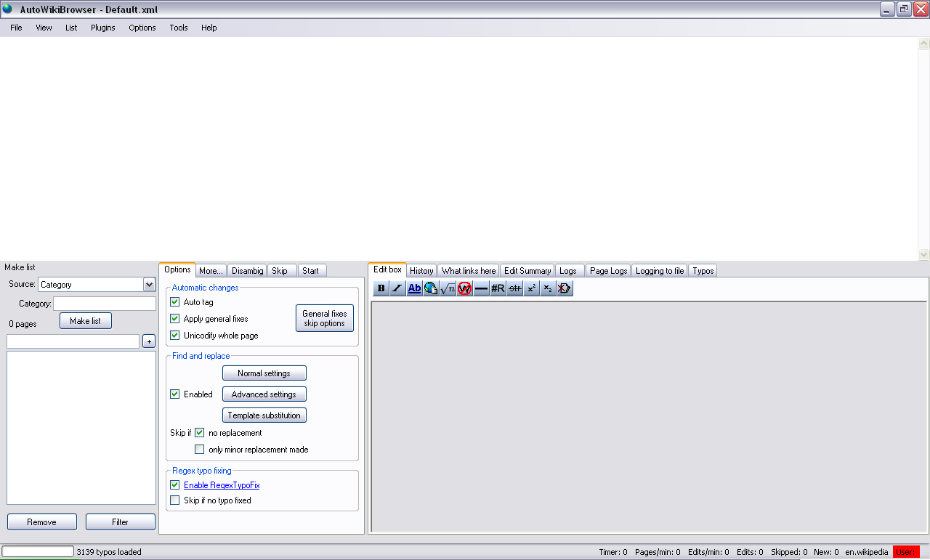Switch to the Logs tab
This screenshot has width=930, height=560.
click(570, 270)
